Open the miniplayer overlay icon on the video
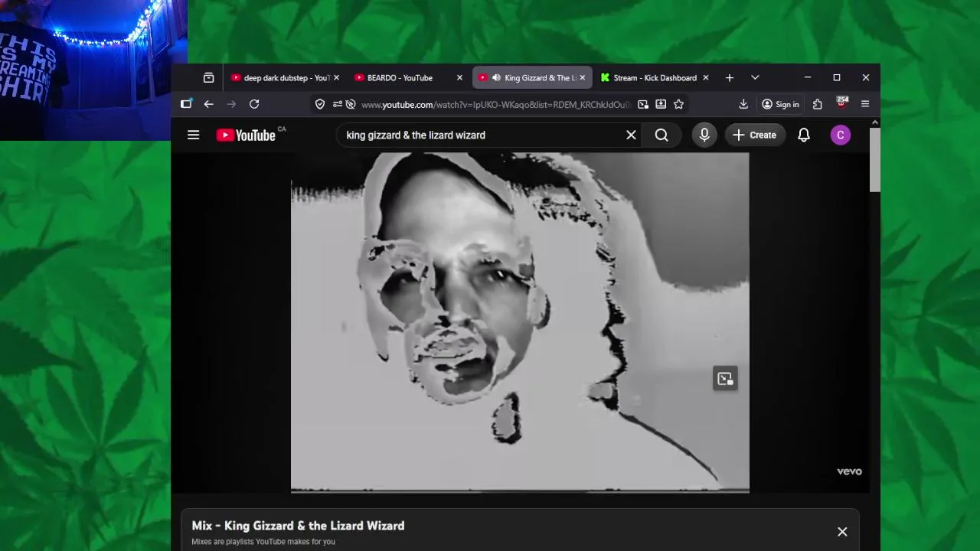The height and width of the screenshot is (551, 980). coord(725,378)
